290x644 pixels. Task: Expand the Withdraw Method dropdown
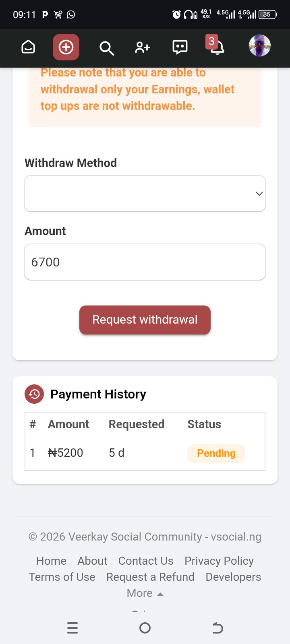coord(145,194)
